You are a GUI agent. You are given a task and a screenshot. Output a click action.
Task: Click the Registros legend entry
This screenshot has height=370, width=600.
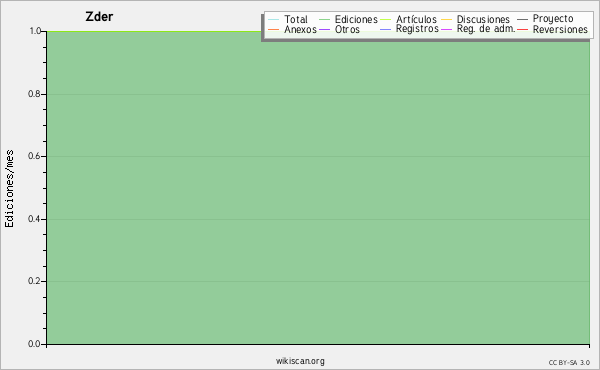[x=409, y=29]
